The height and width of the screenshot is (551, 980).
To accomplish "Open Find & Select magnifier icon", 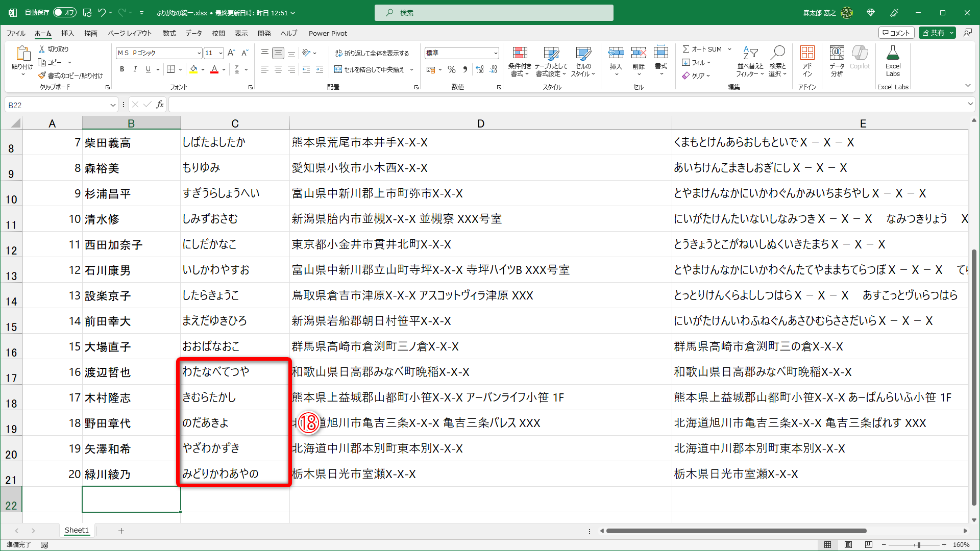I will coord(777,53).
